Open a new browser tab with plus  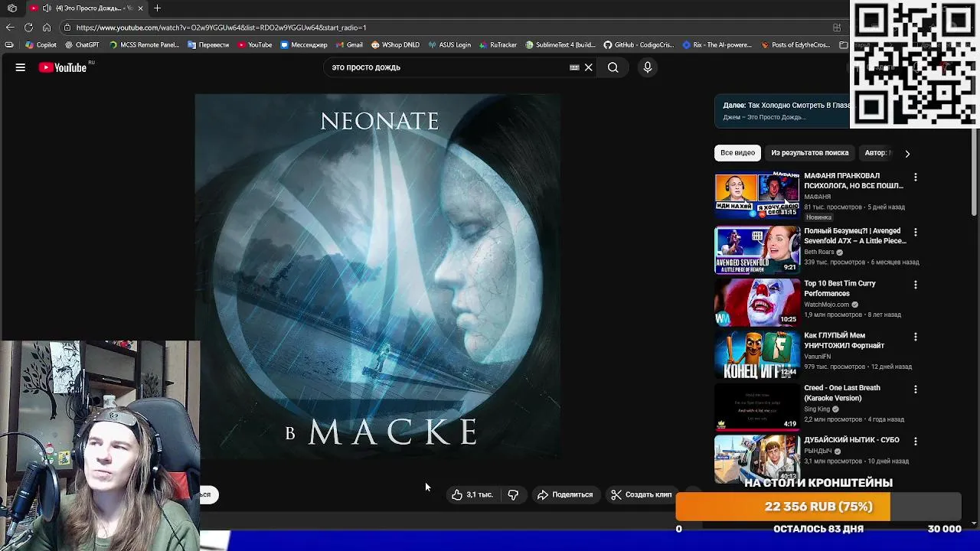[x=157, y=8]
